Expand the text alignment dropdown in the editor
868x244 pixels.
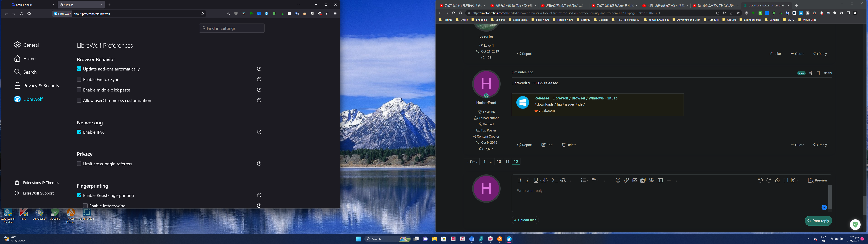[595, 180]
